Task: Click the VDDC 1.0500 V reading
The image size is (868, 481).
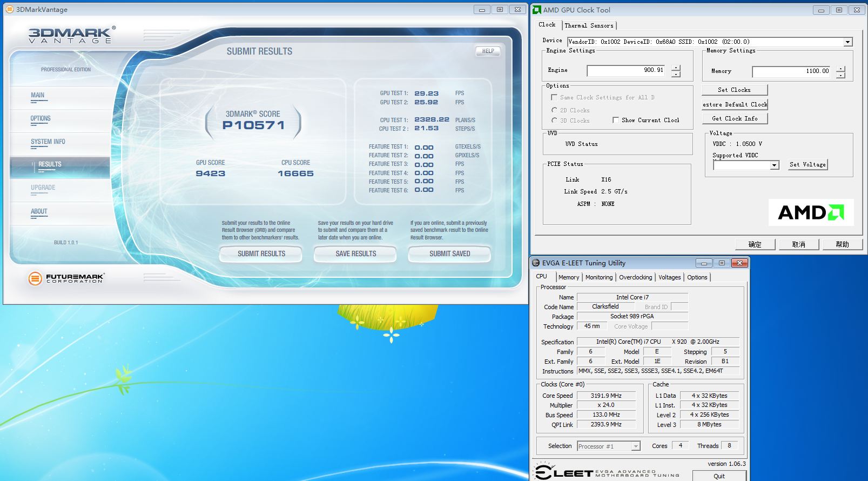Action: tap(737, 144)
